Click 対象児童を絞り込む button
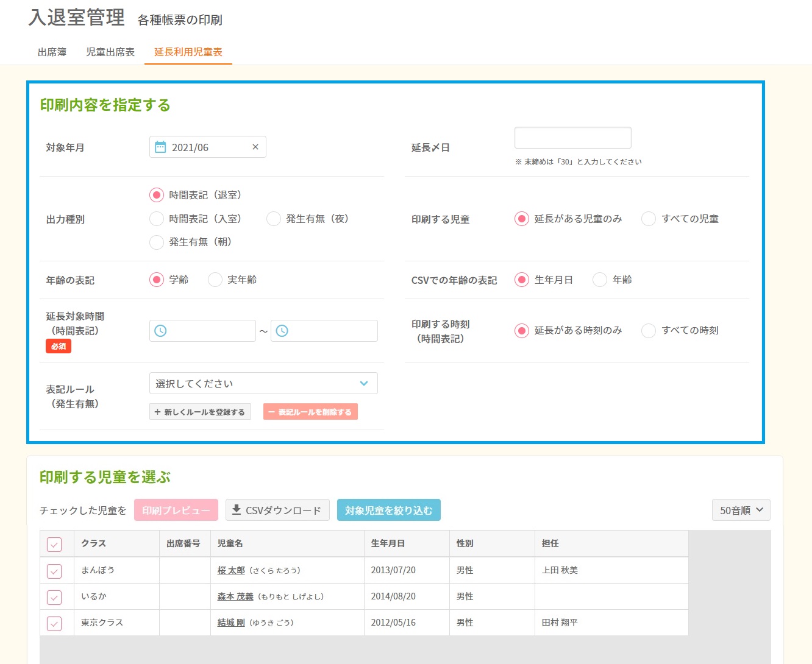This screenshot has height=664, width=812. [389, 510]
